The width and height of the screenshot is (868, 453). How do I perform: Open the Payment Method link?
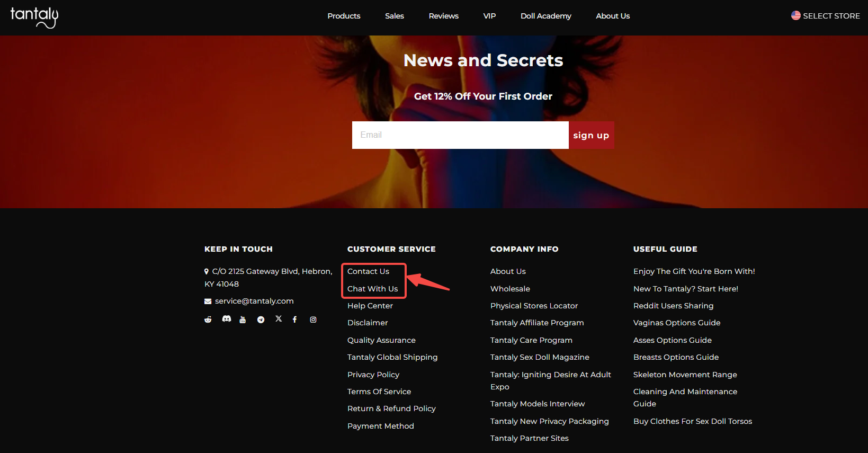(x=381, y=426)
